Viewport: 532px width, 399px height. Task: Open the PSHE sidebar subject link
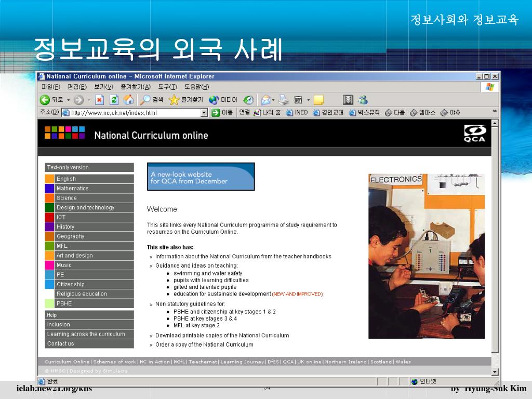pos(89,303)
